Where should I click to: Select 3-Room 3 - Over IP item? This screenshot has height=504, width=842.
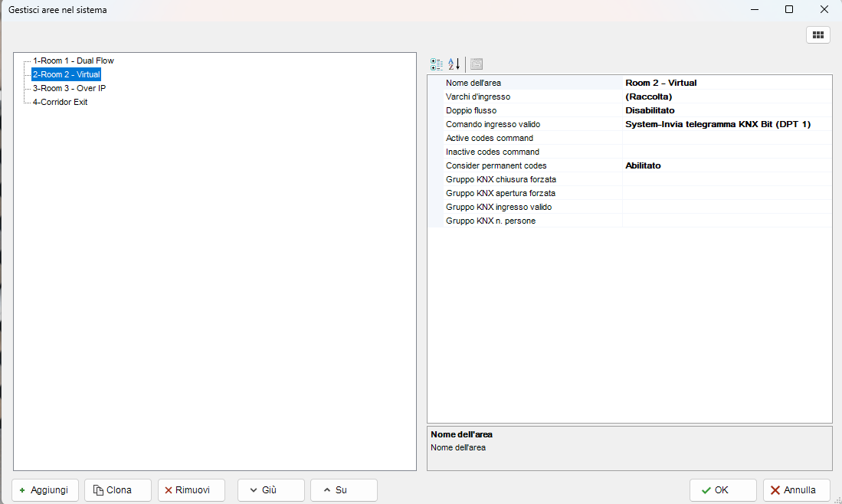[x=69, y=88]
